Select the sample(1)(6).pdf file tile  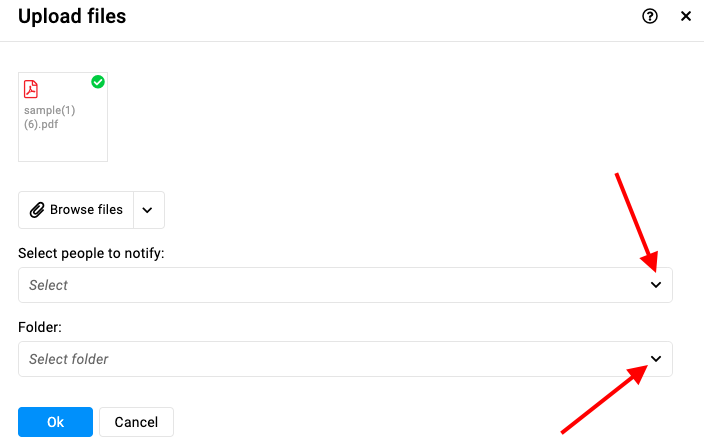point(63,117)
